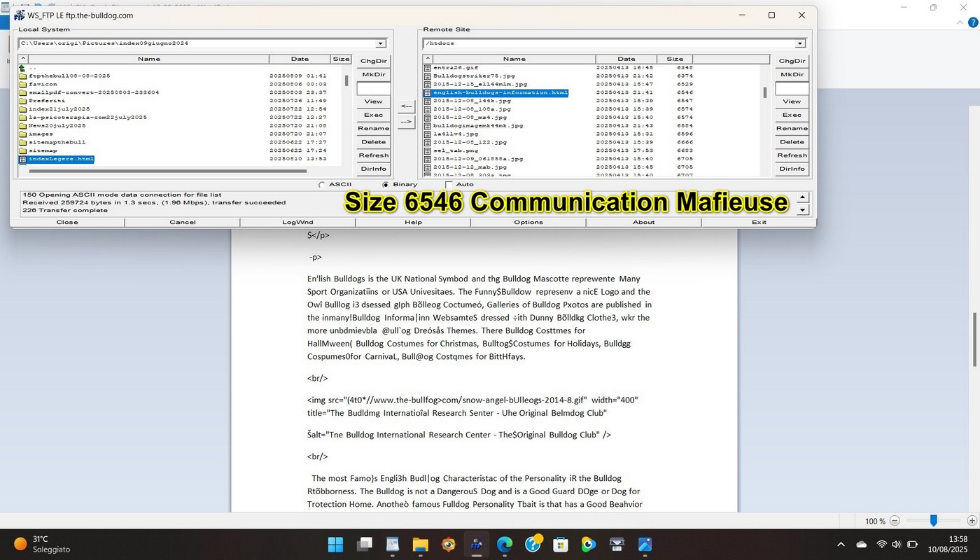Open the Wi-Fi network tray icon
The width and height of the screenshot is (980, 560).
coord(881,544)
